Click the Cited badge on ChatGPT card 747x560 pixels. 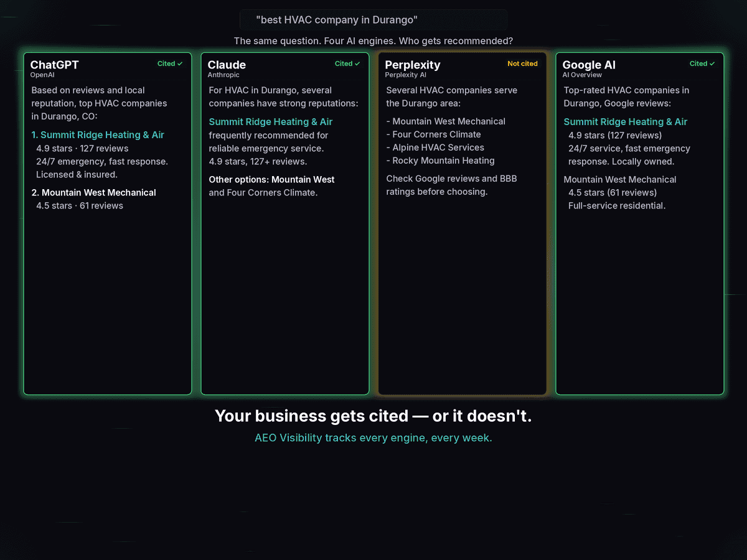170,63
